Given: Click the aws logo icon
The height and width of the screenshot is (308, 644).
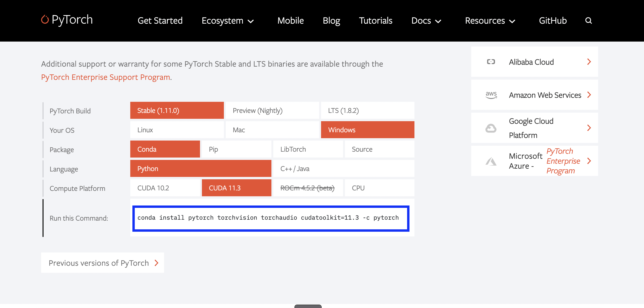Looking at the screenshot, I should 491,95.
